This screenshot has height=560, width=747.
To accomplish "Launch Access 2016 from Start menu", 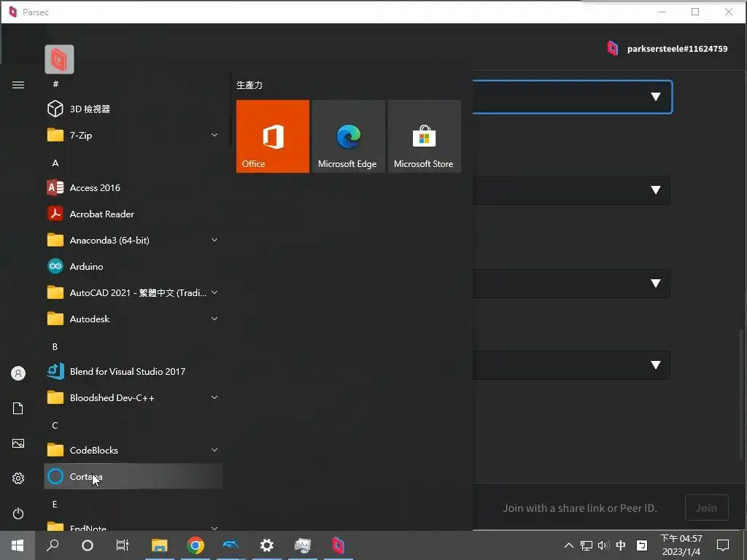I will tap(133, 187).
